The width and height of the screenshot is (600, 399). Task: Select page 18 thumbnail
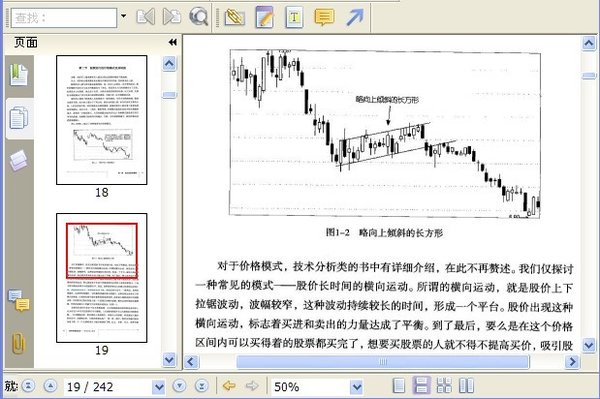(x=102, y=120)
